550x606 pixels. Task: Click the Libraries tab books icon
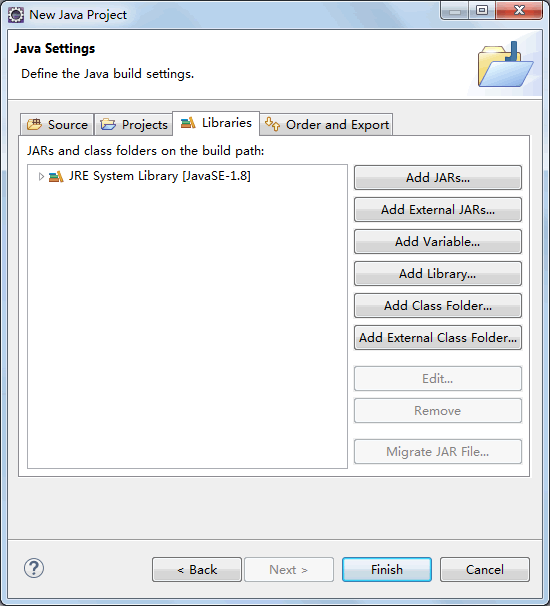point(188,123)
